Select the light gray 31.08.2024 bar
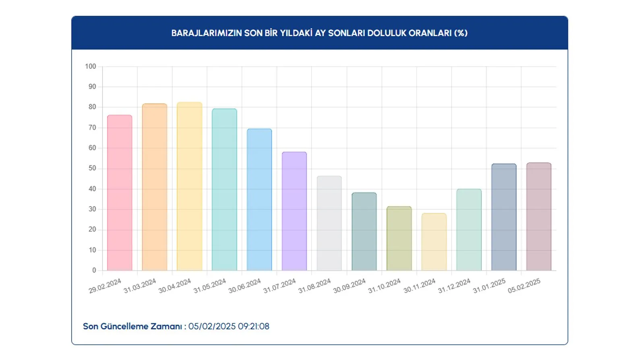644x362 pixels. tap(329, 223)
